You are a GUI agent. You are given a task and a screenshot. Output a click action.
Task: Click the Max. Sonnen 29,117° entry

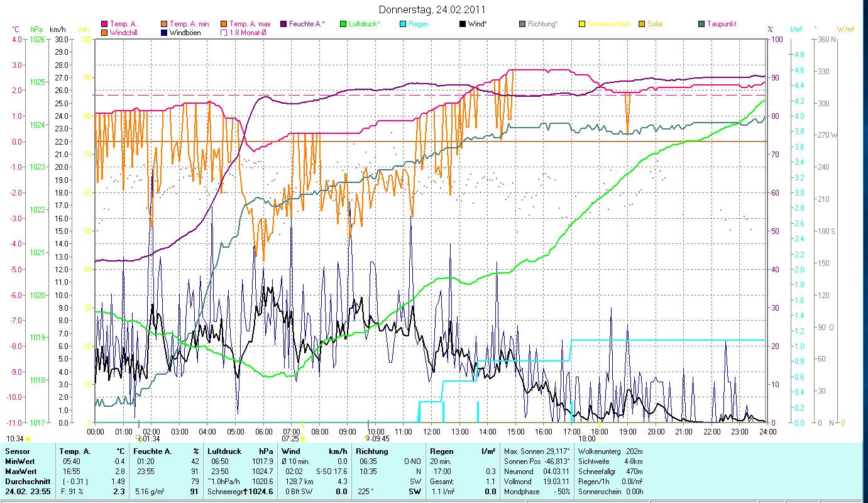tap(537, 451)
